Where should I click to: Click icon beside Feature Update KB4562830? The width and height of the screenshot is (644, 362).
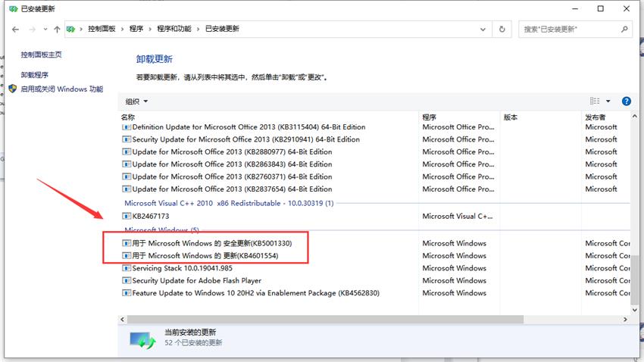127,293
